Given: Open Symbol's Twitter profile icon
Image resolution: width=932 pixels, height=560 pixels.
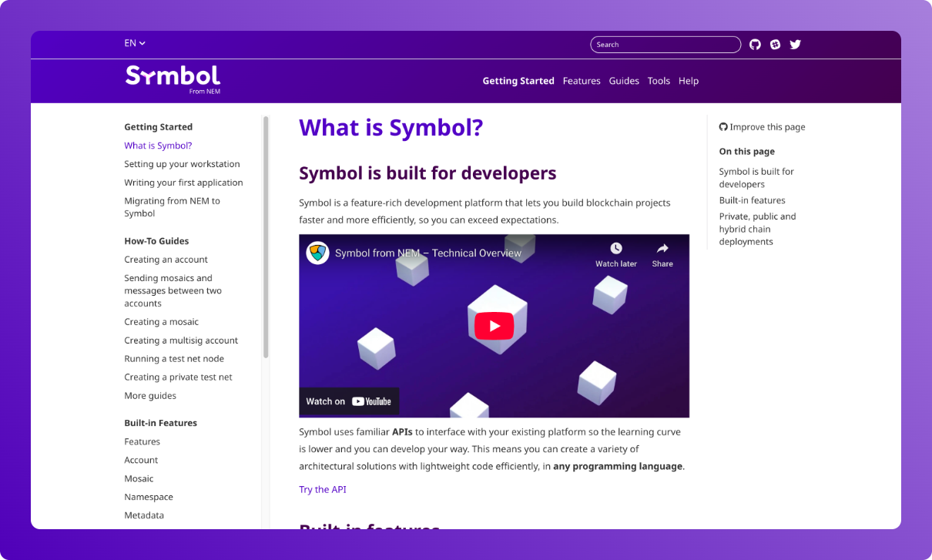Looking at the screenshot, I should coord(795,44).
